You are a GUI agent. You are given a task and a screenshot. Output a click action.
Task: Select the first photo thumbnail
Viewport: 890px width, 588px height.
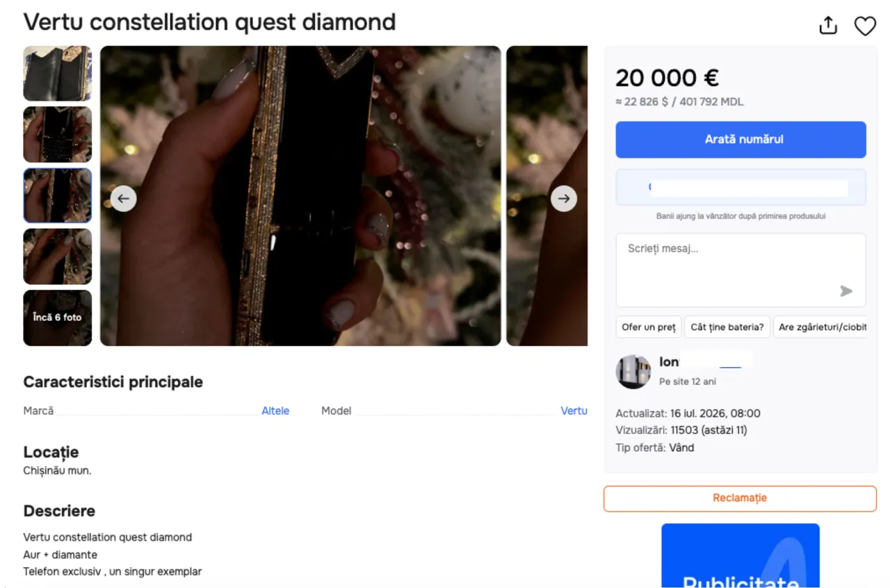click(x=58, y=74)
